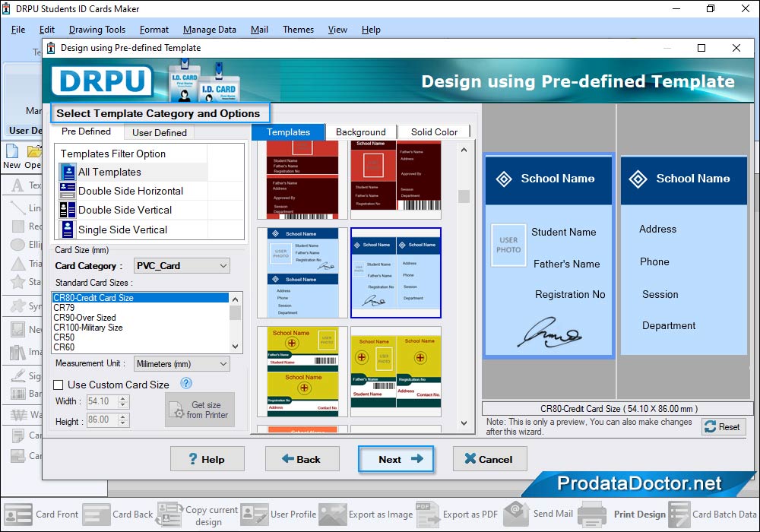Select the yellow horizontal School Name template thumbnail
This screenshot has height=532, width=760.
coord(302,372)
